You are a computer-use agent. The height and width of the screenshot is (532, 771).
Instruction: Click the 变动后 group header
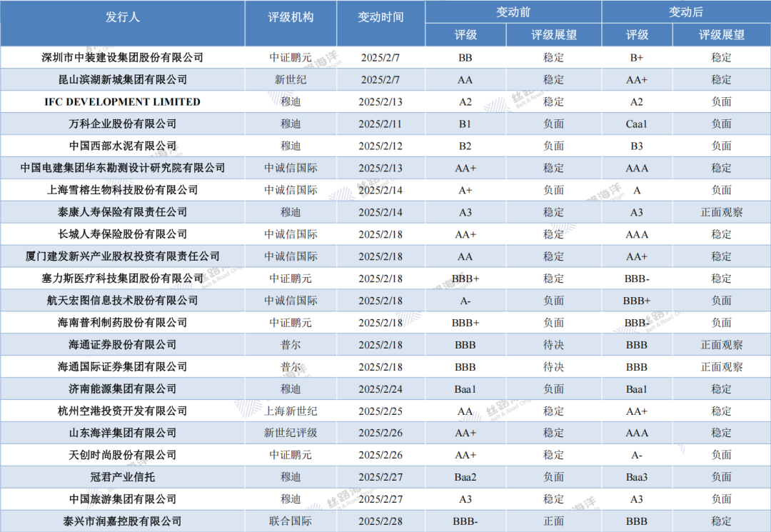[x=686, y=12]
